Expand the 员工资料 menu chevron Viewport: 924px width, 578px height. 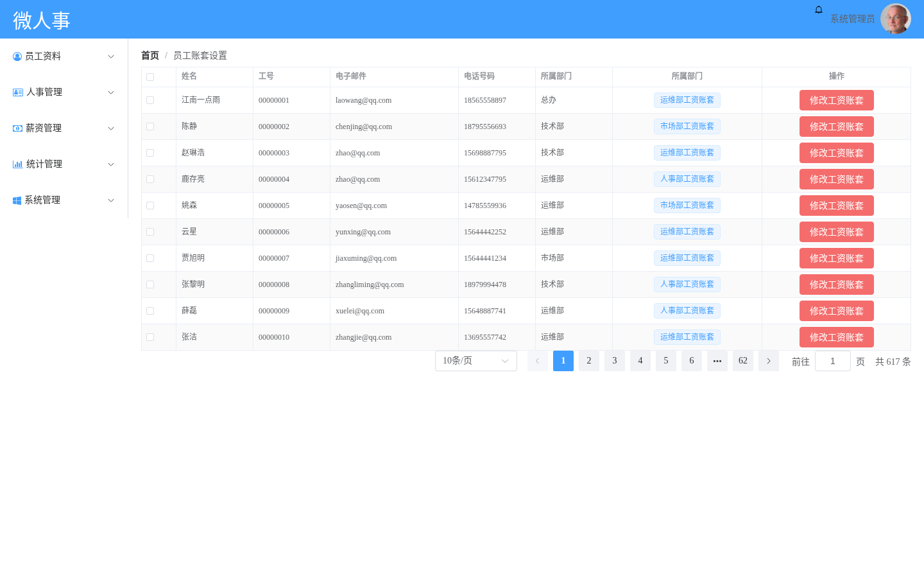(x=111, y=57)
